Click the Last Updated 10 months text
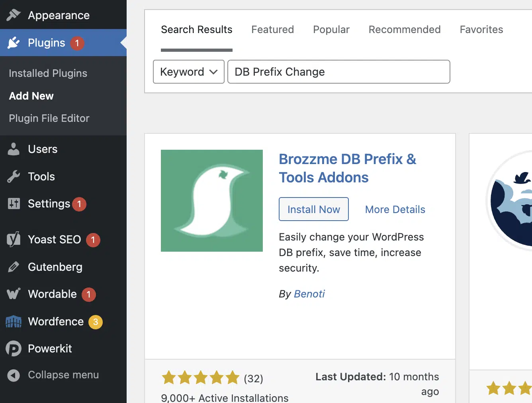 377,384
